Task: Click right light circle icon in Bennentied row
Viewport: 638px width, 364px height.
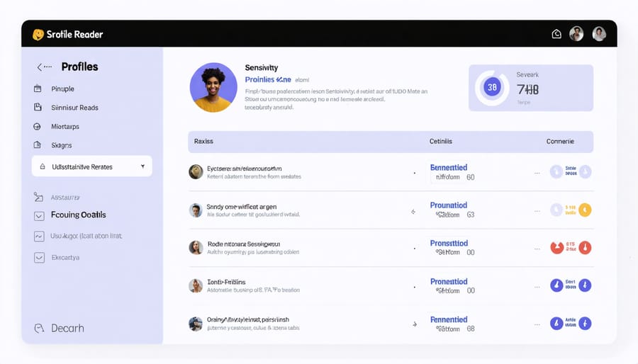Action: coord(585,171)
